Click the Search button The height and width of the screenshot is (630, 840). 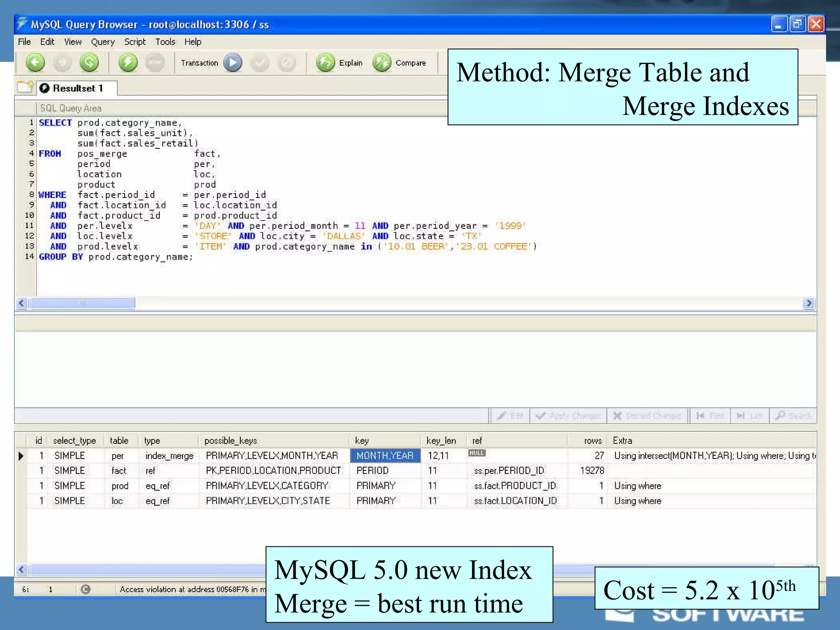(x=793, y=415)
